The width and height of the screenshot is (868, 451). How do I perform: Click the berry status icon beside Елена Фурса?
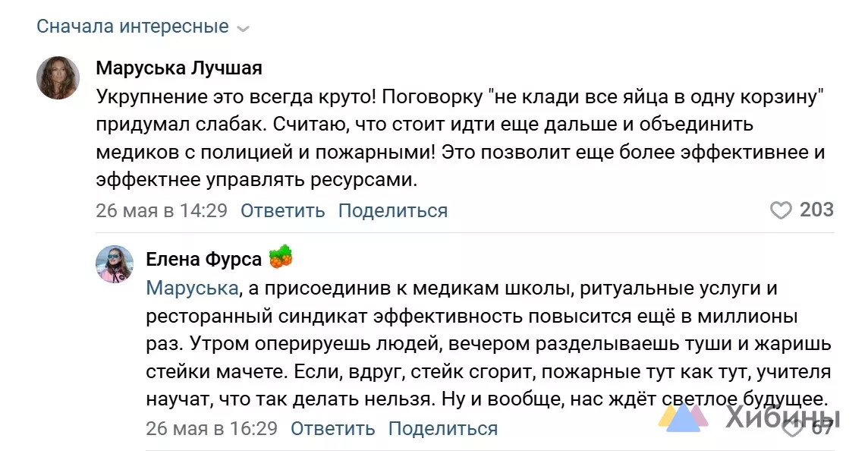point(281,257)
